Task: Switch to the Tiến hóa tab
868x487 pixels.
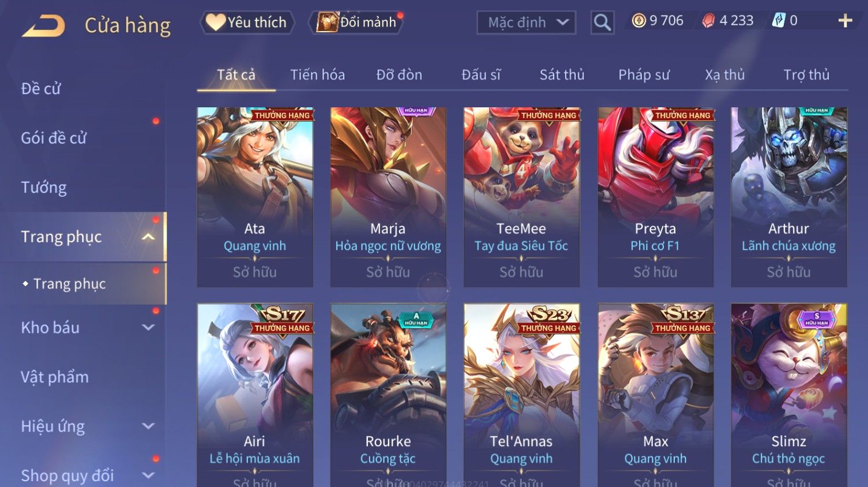Action: click(x=317, y=75)
